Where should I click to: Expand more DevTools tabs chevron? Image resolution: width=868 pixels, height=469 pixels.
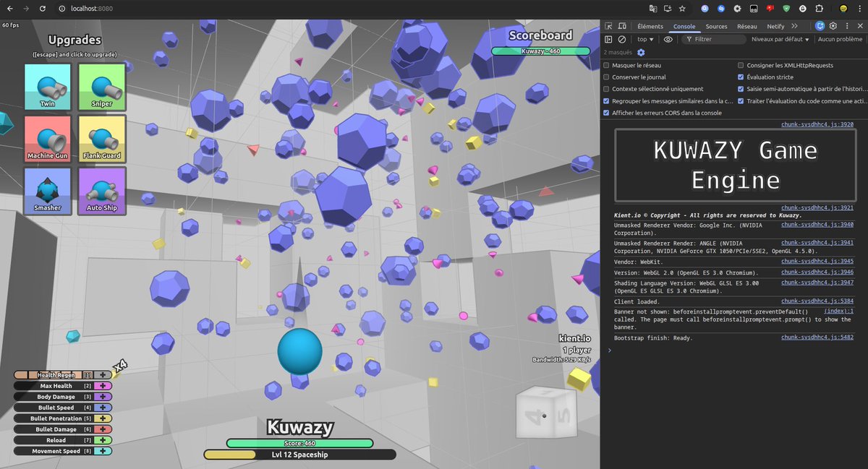coord(794,26)
